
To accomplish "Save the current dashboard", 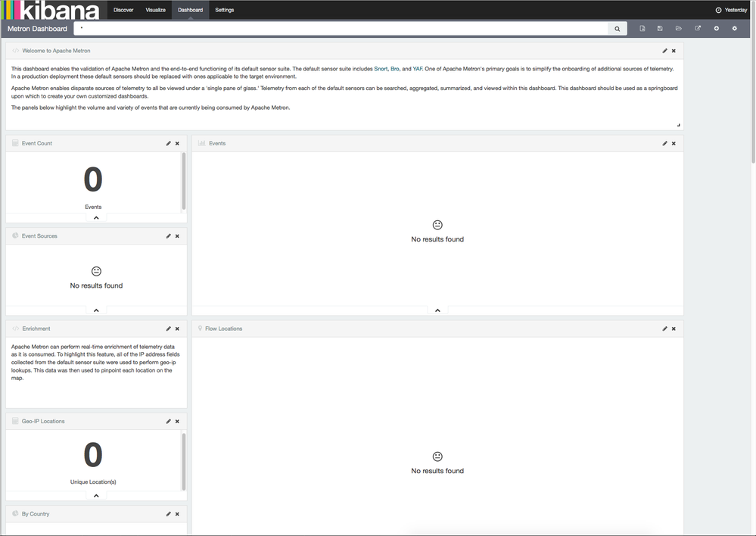I will [x=660, y=28].
